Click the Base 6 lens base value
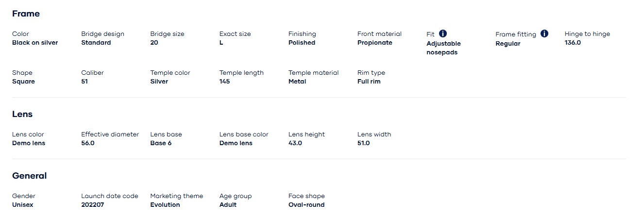Viewport: 644px width, 217px height. click(161, 143)
